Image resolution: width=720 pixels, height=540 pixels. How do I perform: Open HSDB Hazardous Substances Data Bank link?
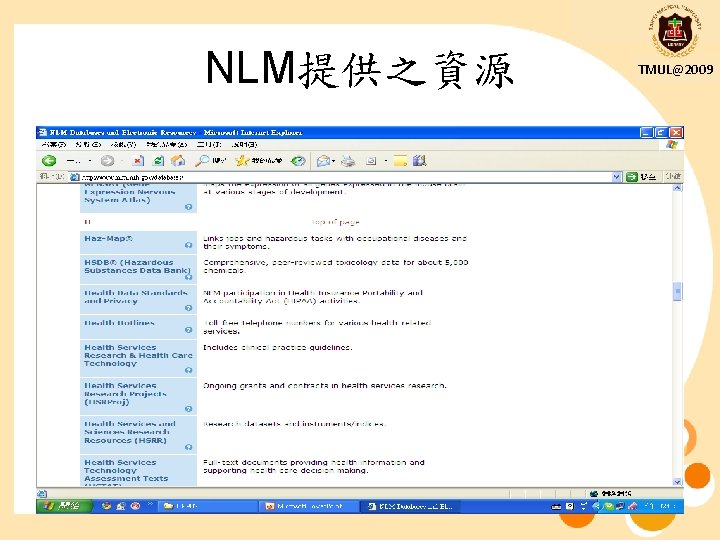137,266
